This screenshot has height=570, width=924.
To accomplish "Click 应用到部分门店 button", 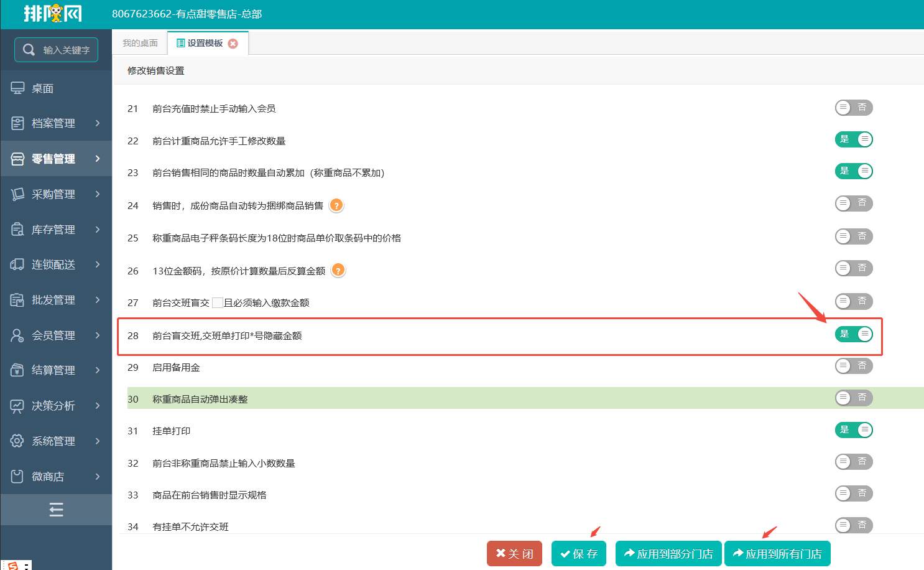I will (x=668, y=554).
